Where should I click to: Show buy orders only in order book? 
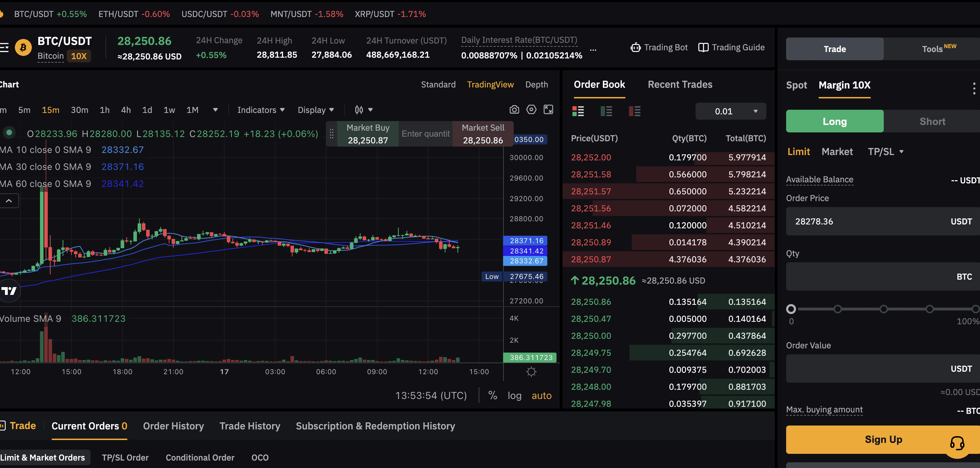606,111
